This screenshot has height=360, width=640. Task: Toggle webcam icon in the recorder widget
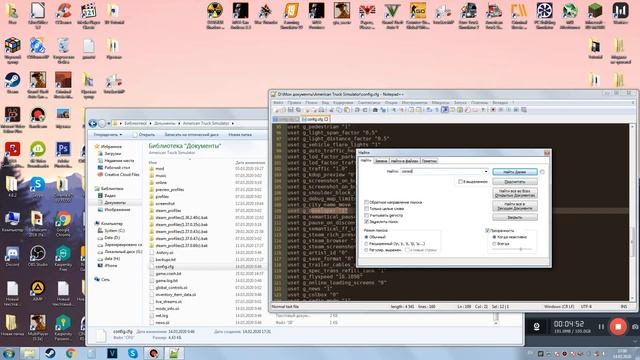pyautogui.click(x=536, y=327)
